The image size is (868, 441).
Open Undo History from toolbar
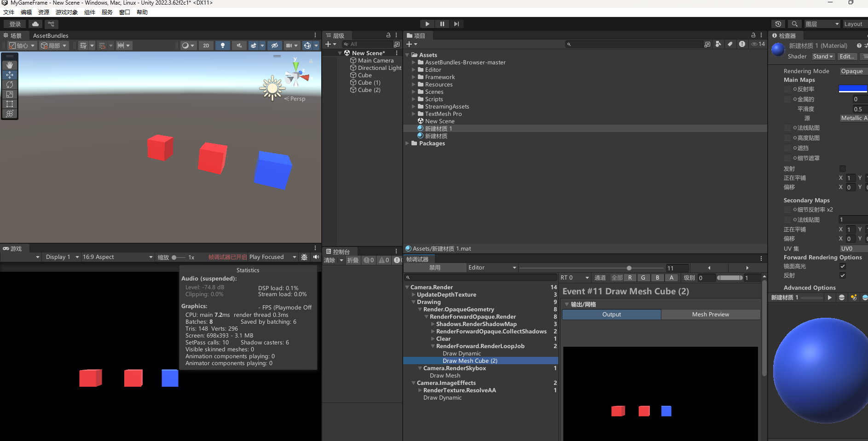point(778,24)
